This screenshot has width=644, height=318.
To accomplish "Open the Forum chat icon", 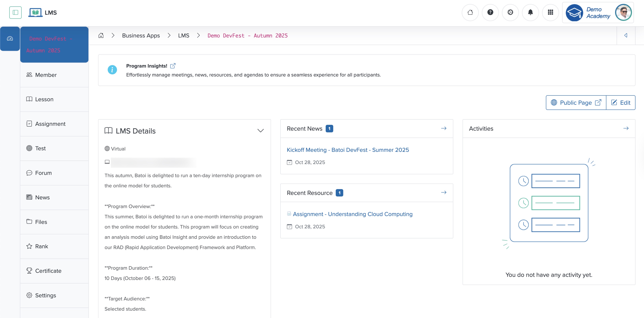I will coord(29,173).
